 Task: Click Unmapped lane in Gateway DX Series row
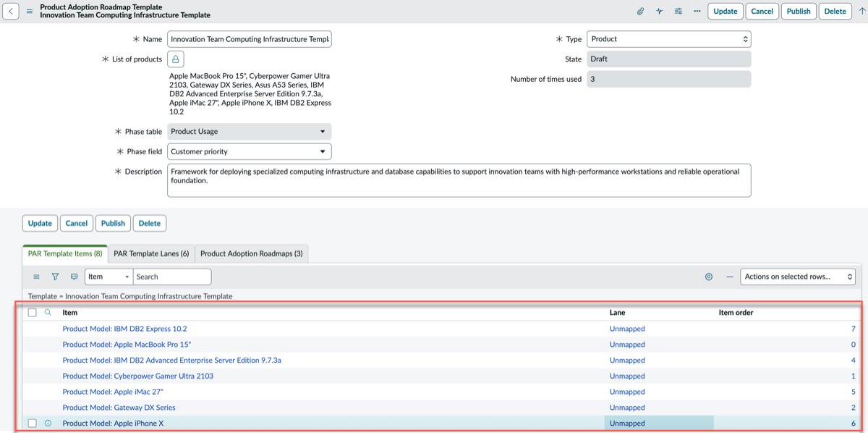pos(627,408)
